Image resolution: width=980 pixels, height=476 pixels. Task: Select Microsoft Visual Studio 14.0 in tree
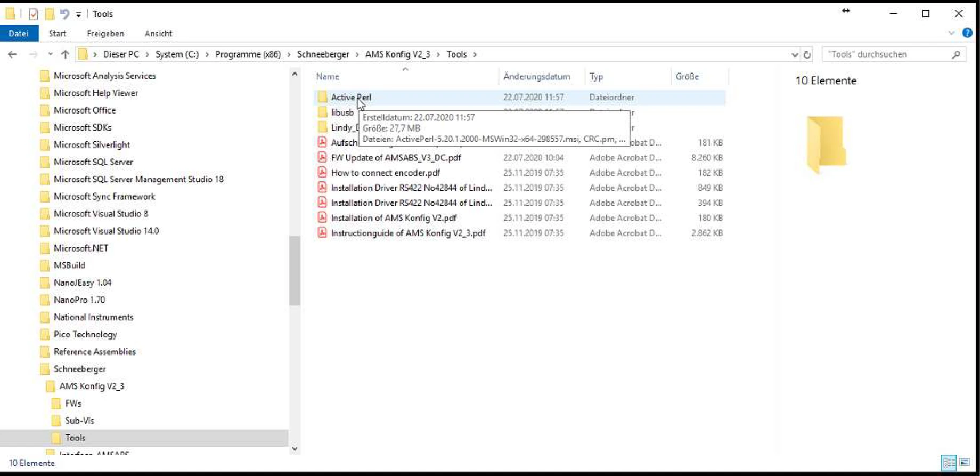[106, 231]
